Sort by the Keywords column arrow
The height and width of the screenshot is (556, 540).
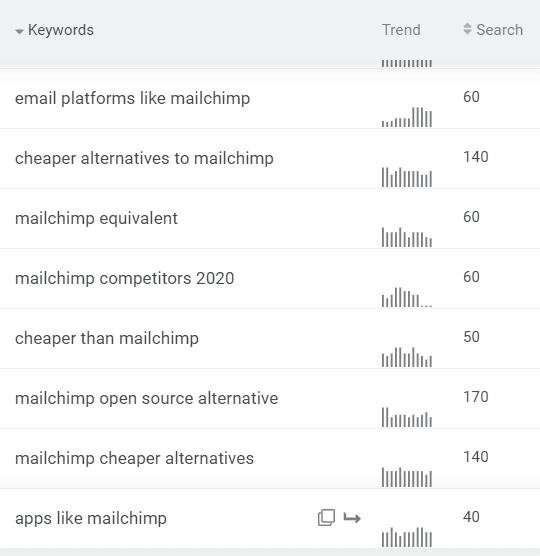(x=19, y=32)
